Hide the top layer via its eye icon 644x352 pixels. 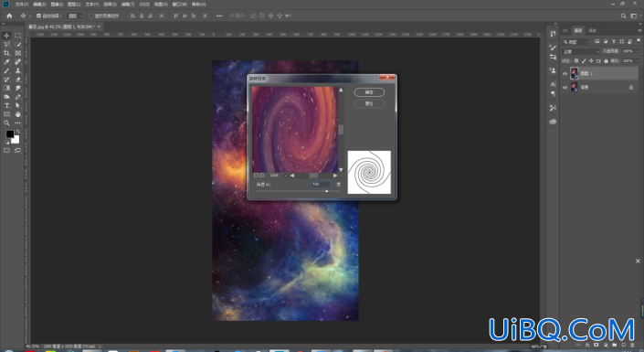565,74
